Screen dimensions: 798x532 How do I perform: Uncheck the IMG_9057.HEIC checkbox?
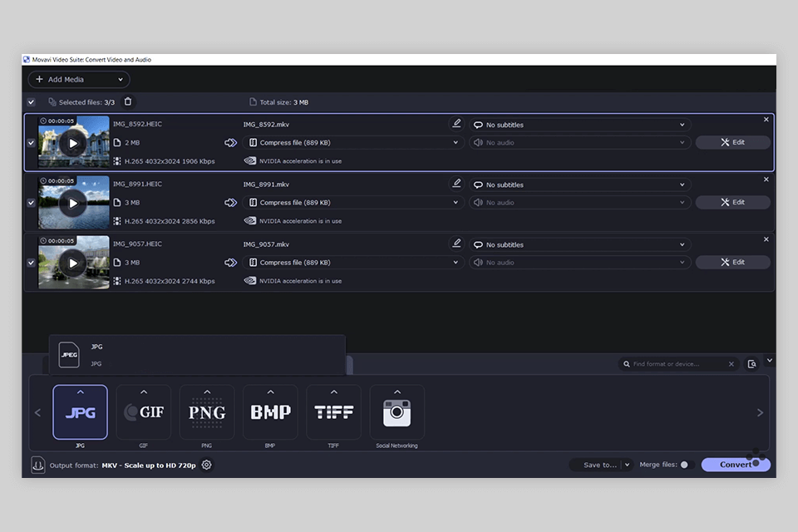point(31,263)
